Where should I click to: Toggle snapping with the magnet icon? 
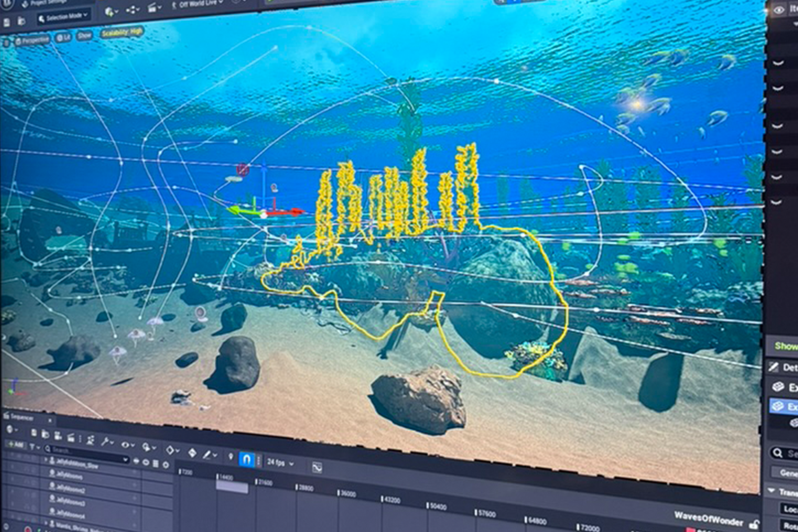248,460
